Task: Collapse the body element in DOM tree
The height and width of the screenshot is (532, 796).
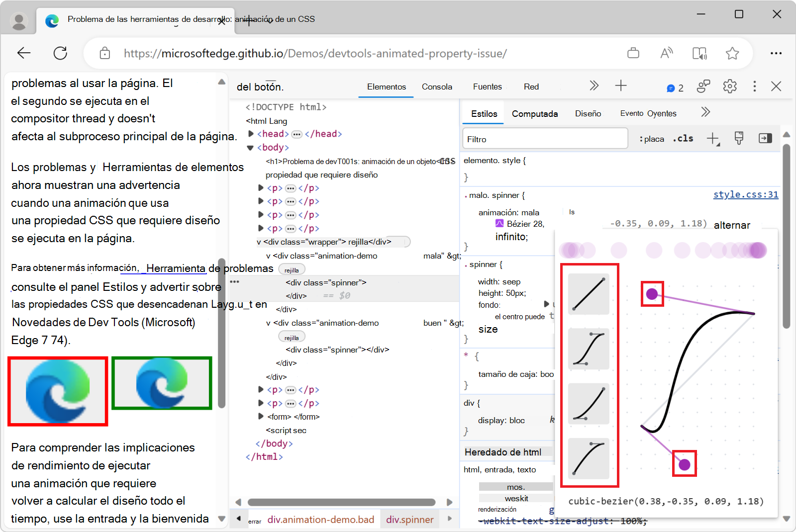Action: click(249, 147)
